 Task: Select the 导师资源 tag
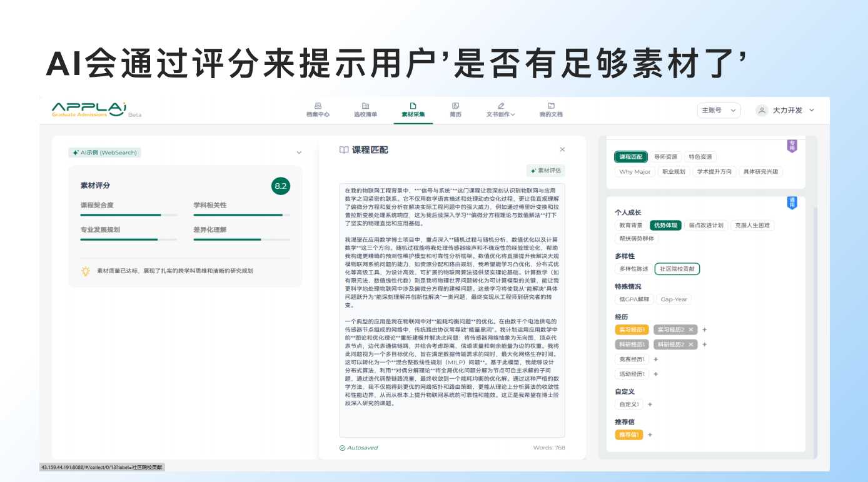(665, 157)
